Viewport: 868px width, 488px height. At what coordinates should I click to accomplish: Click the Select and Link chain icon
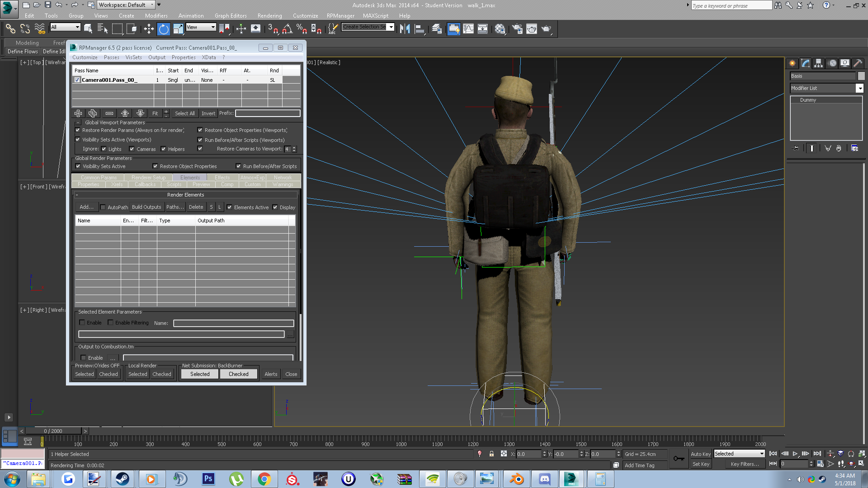[x=10, y=29]
